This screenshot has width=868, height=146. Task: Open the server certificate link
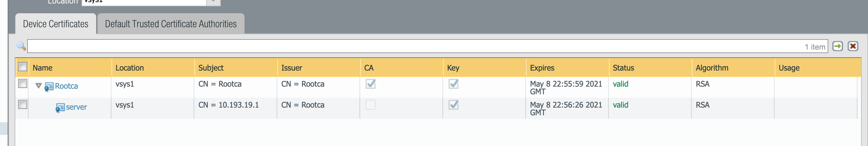77,107
